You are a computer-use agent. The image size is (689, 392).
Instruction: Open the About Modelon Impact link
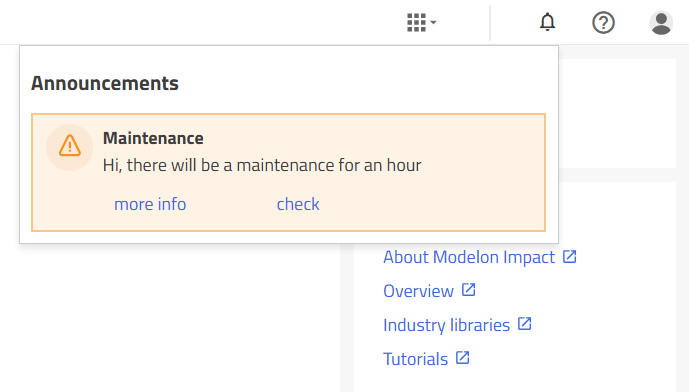[x=469, y=257]
